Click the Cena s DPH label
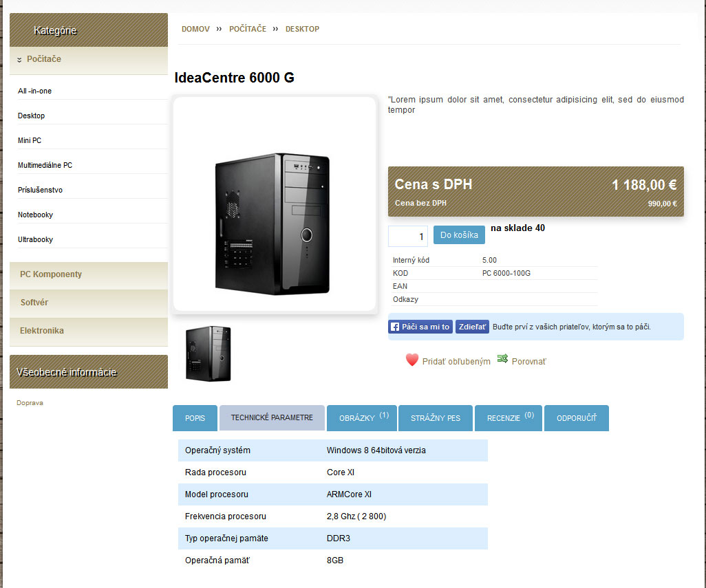 [x=433, y=184]
